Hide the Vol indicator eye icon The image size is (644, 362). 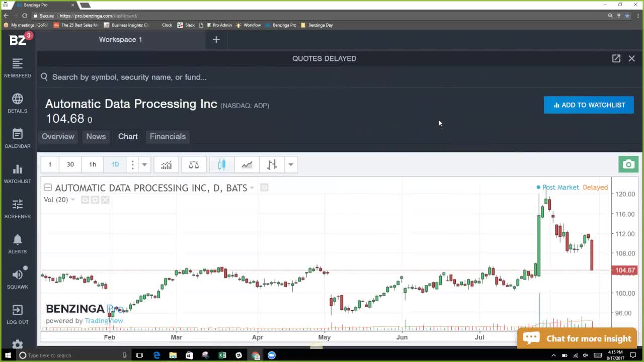tap(85, 200)
